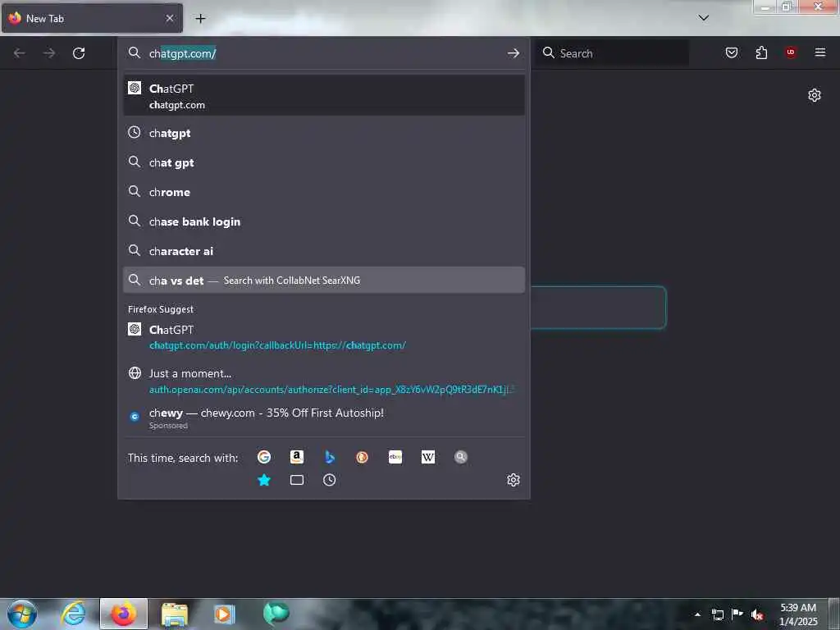Reload the page with the refresh icon
The image size is (840, 630).
[79, 53]
